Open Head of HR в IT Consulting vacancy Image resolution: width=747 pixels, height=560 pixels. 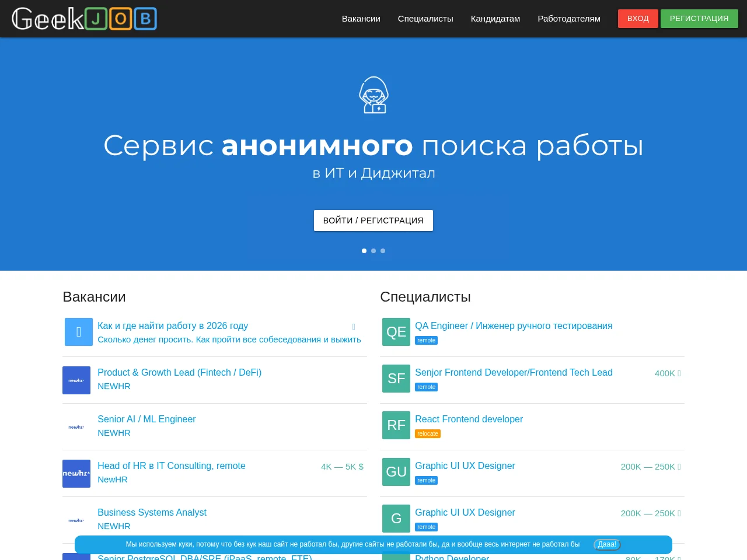coord(172,466)
